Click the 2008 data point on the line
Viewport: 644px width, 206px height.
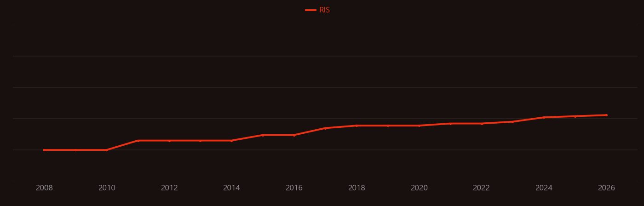(x=44, y=150)
